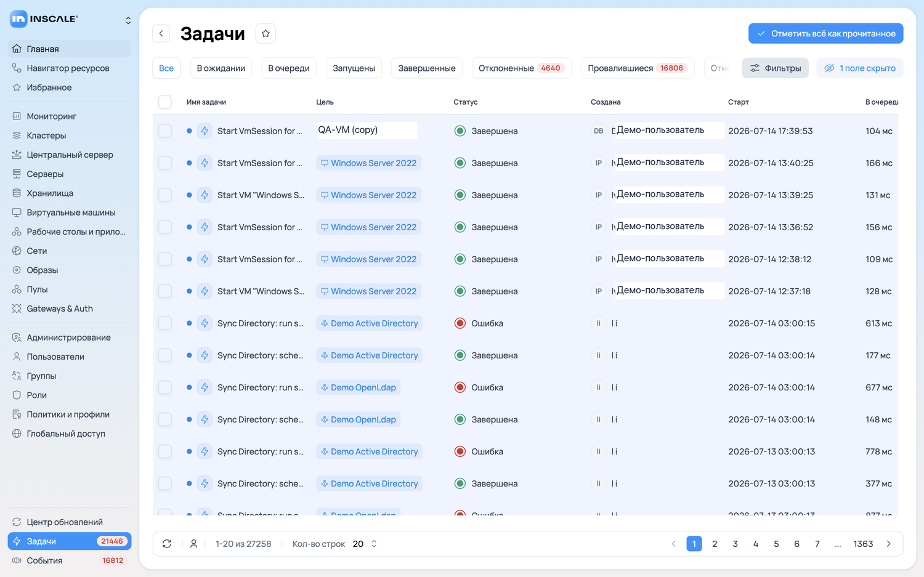
Task: Click the user filter icon in footer
Action: [193, 544]
